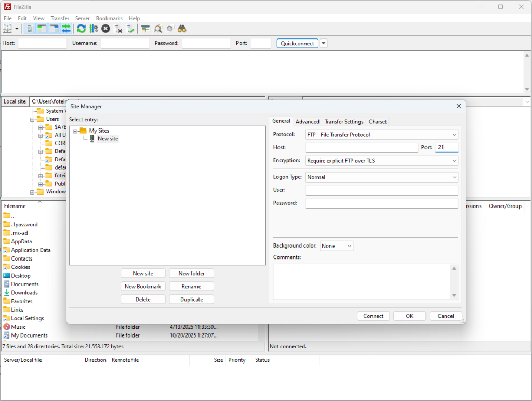Click the Host field in Site Manager

pos(362,148)
